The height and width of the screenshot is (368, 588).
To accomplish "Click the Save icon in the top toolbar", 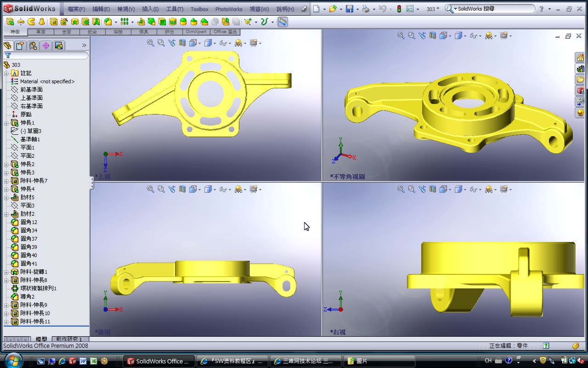I will click(x=349, y=9).
